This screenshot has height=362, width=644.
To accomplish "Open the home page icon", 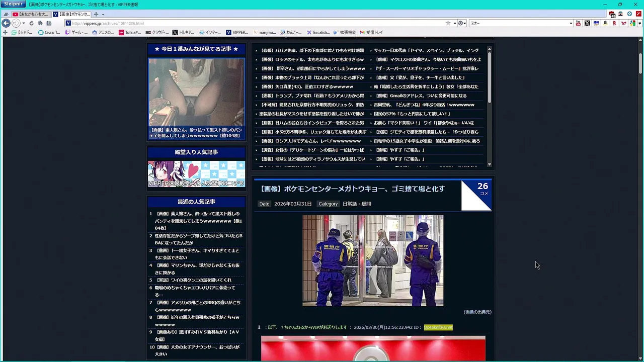I will click(x=40, y=23).
